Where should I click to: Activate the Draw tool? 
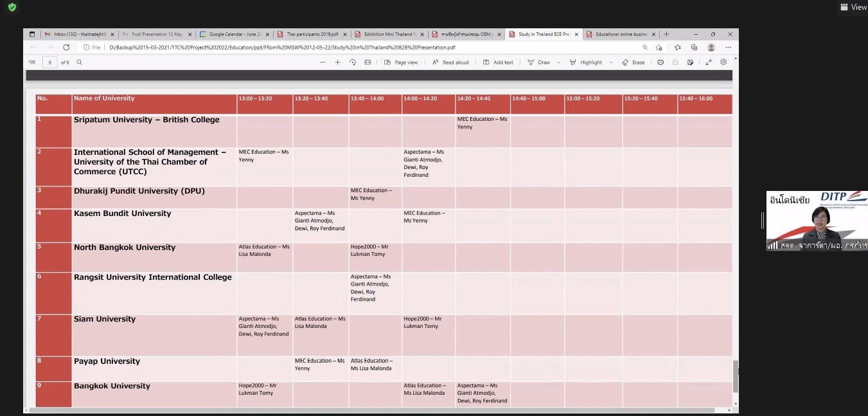tap(539, 62)
